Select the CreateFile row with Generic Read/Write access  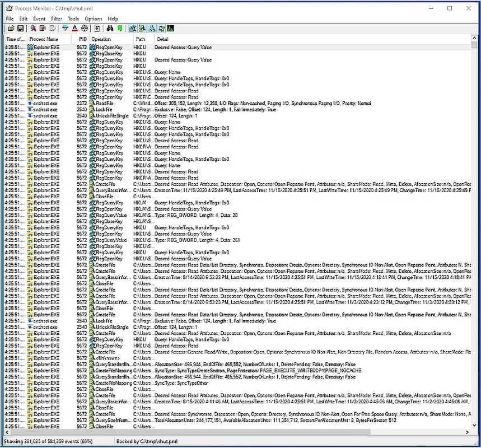point(237,352)
